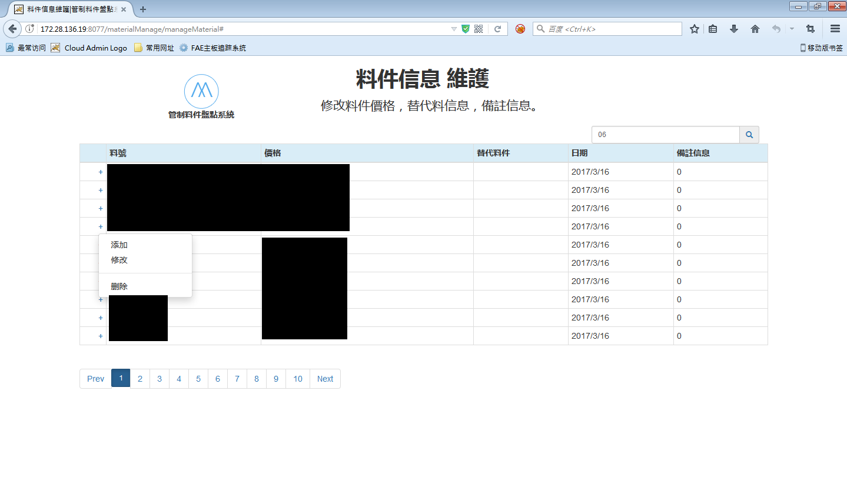This screenshot has width=847, height=504.
Task: Select 刪除 in the context menu
Action: pyautogui.click(x=119, y=286)
